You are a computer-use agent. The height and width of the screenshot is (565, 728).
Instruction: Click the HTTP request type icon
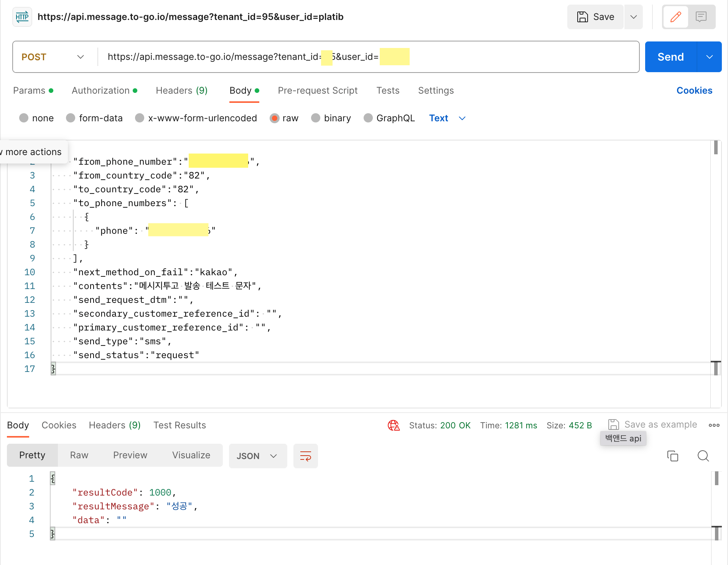point(22,17)
